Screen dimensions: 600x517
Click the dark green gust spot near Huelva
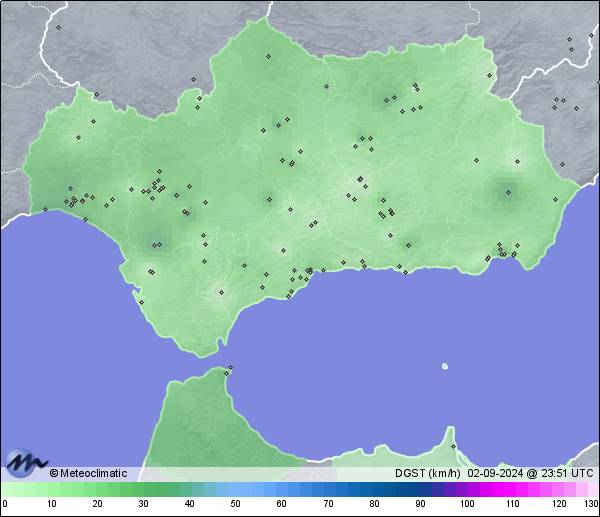pyautogui.click(x=70, y=186)
